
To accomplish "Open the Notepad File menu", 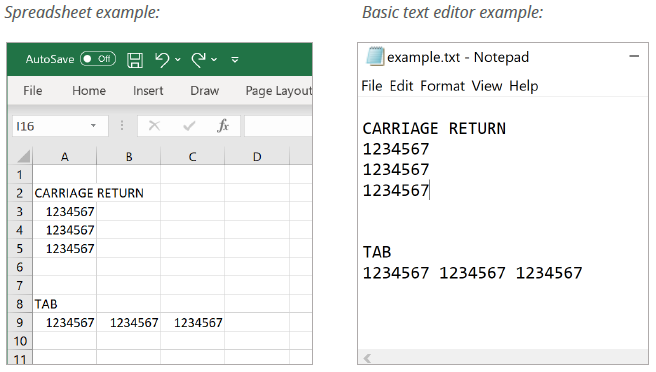I will coord(372,86).
